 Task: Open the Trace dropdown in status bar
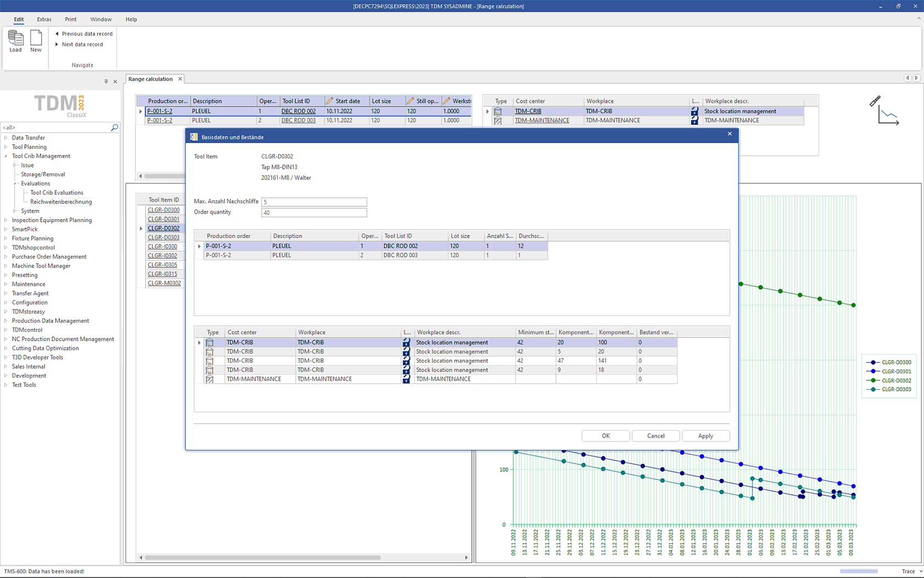pyautogui.click(x=911, y=571)
